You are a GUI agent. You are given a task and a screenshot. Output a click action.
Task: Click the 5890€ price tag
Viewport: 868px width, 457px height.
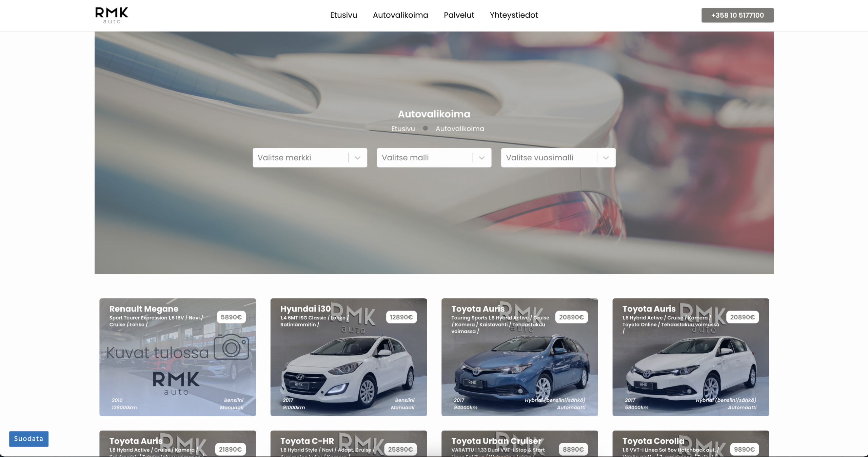pyautogui.click(x=231, y=317)
